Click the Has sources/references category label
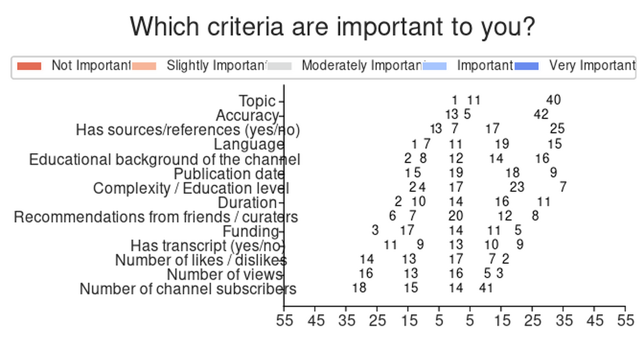 tap(188, 130)
